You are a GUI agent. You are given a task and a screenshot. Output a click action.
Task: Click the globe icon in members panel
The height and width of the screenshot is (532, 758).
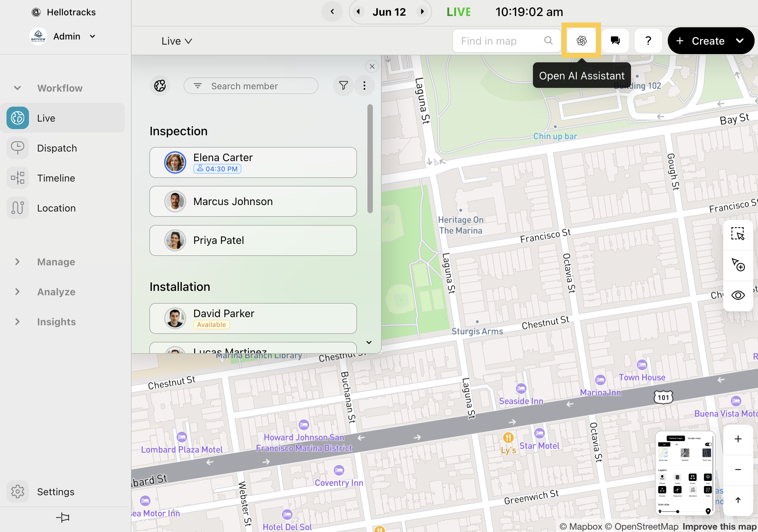[160, 85]
